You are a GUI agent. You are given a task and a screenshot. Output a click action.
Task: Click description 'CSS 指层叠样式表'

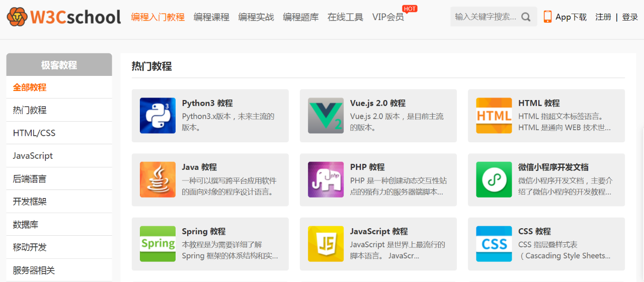pyautogui.click(x=548, y=245)
